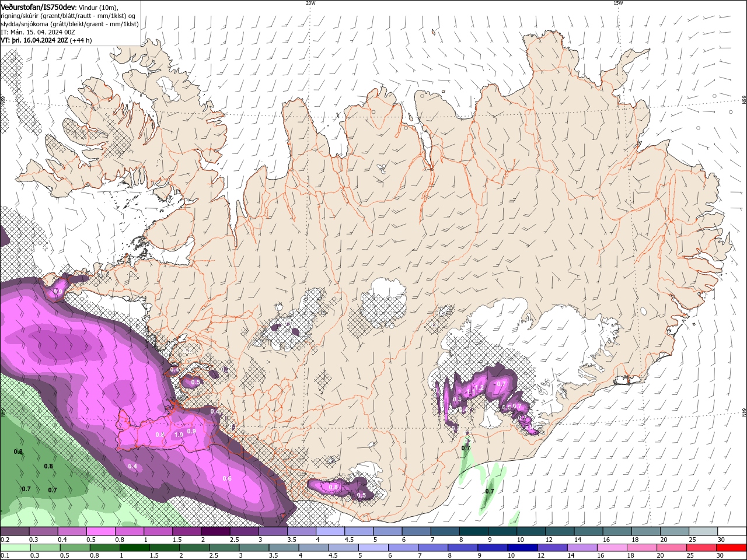
Task: Click the lower scale swatch between 25 and 30
Action: [701, 548]
